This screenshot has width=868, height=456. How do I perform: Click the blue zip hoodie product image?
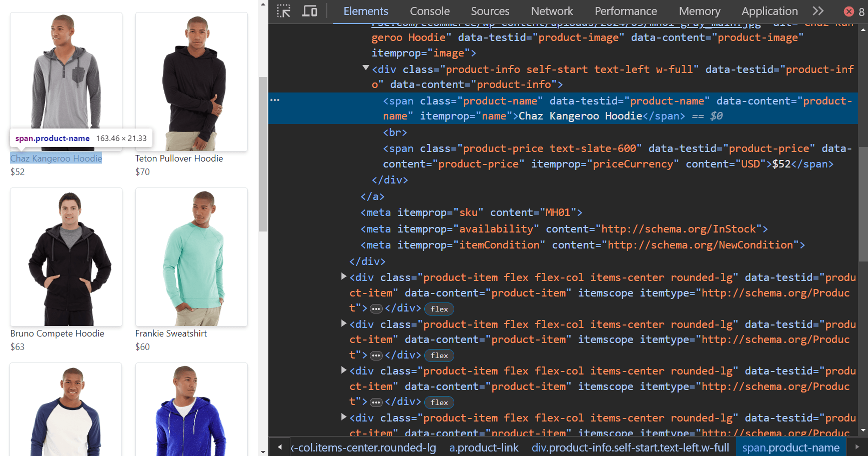tap(191, 409)
